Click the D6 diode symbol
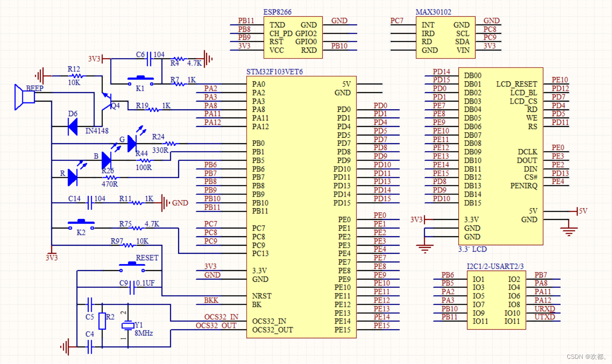This screenshot has width=612, height=364. (x=73, y=126)
